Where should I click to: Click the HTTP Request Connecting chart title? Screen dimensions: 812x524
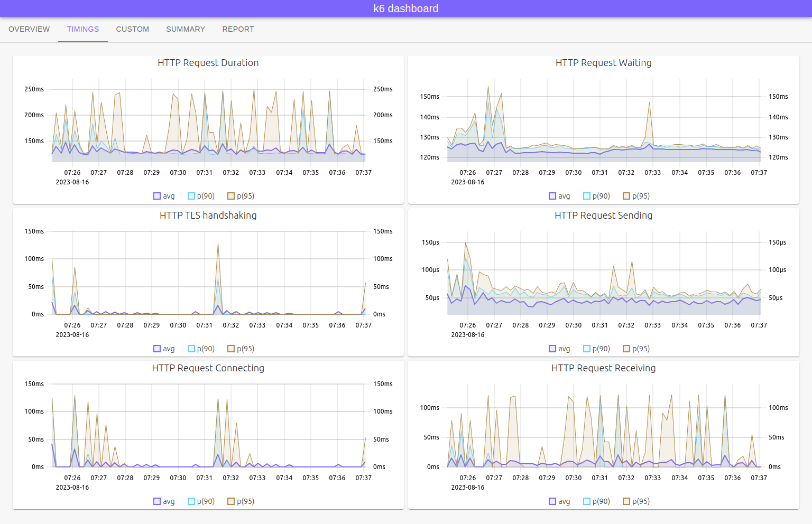(x=208, y=368)
